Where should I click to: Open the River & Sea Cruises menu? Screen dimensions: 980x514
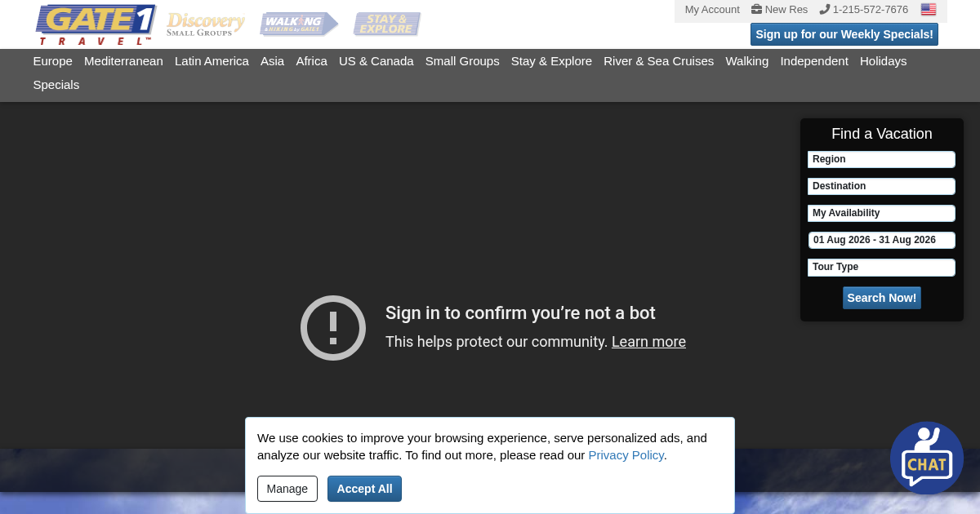click(658, 61)
